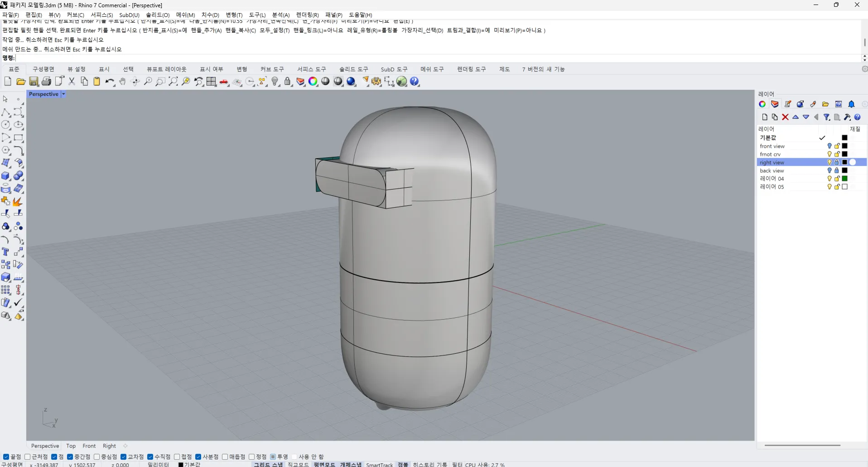Viewport: 868px width, 467px height.
Task: Switch to the SubD 도구 toolbar tab
Action: click(x=394, y=69)
